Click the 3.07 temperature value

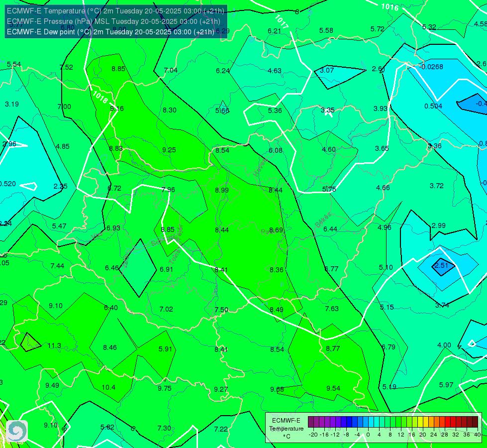[327, 71]
